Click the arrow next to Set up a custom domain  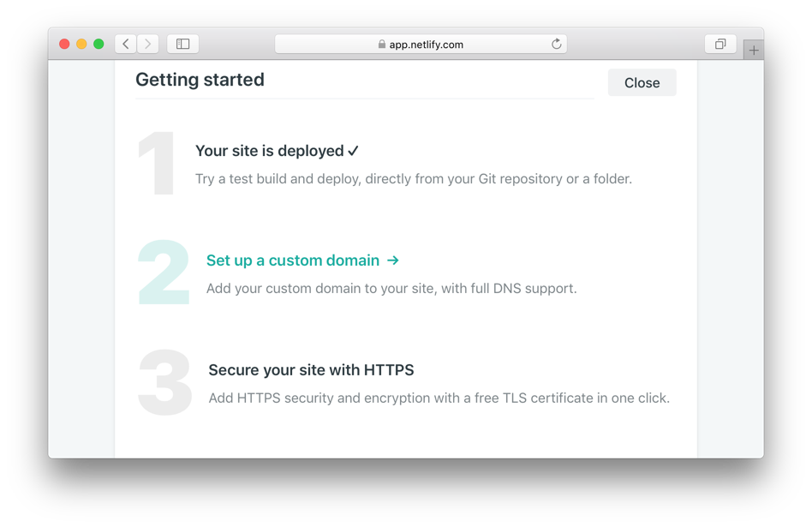[393, 261]
